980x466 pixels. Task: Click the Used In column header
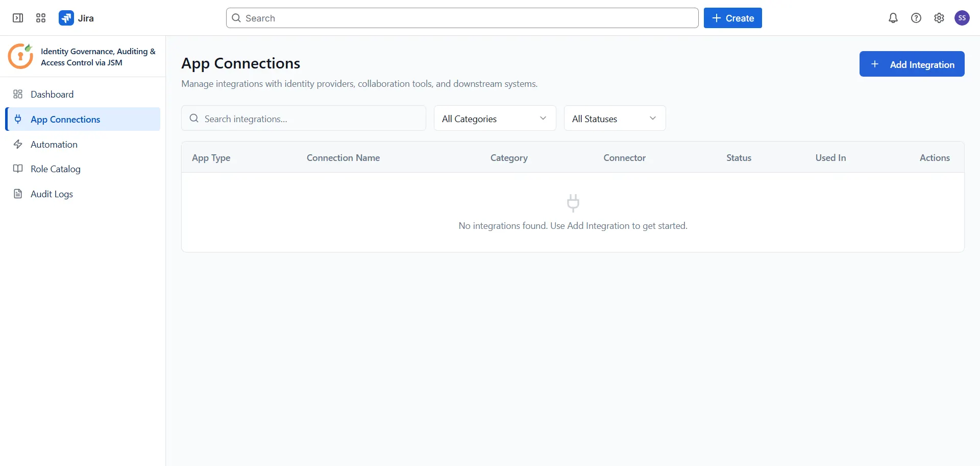pyautogui.click(x=830, y=158)
